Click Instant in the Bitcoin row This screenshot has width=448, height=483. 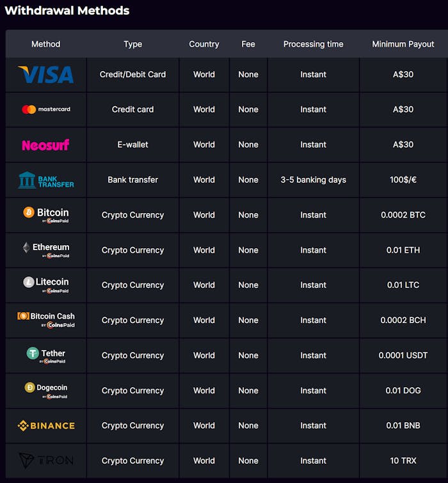(x=314, y=215)
